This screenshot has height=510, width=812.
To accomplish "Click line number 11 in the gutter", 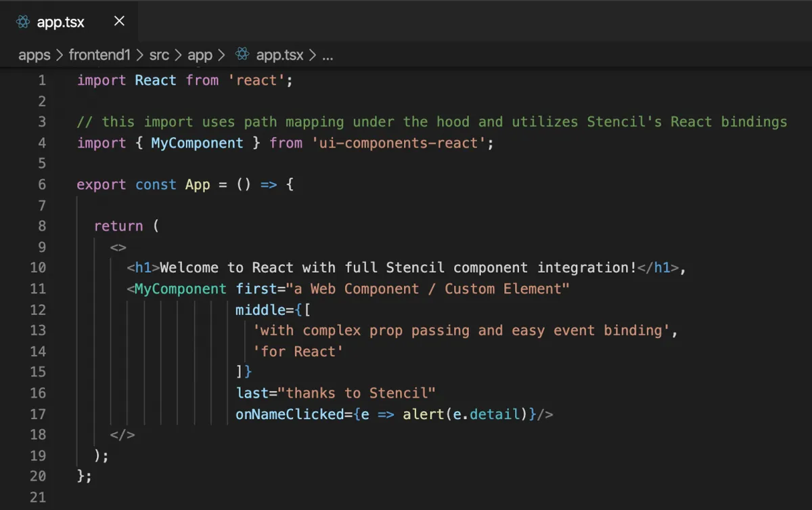I will pos(38,289).
